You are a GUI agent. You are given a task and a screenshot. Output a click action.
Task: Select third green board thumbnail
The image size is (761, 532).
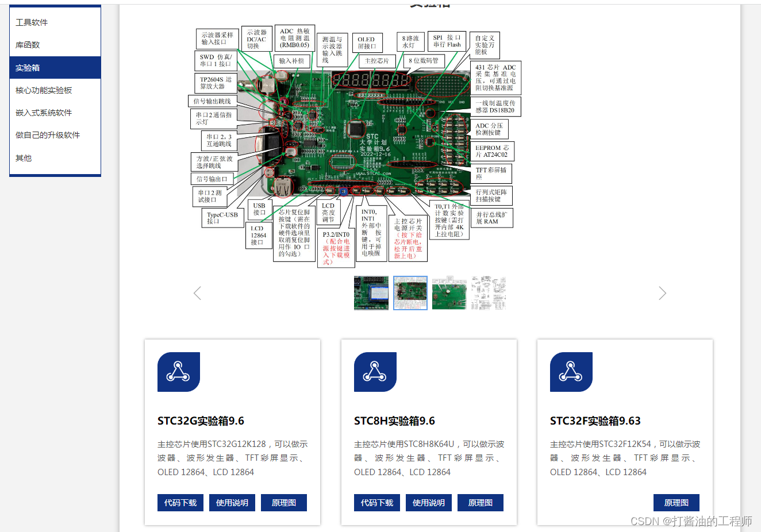tap(449, 293)
